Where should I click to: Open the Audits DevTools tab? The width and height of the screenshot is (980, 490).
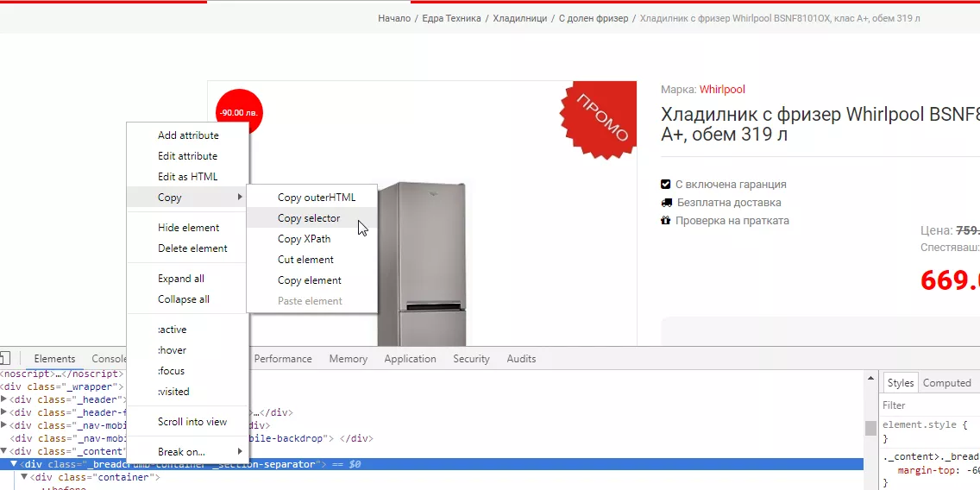pos(521,358)
